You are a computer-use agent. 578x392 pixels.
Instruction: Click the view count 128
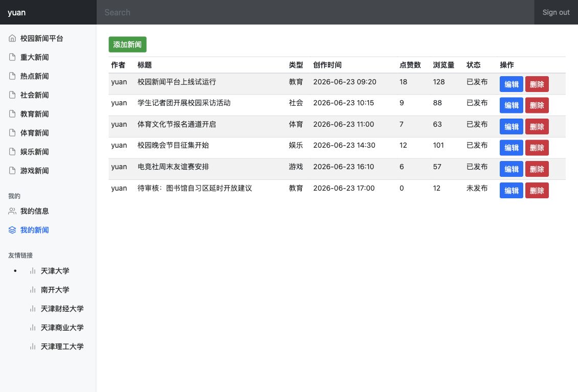click(439, 82)
